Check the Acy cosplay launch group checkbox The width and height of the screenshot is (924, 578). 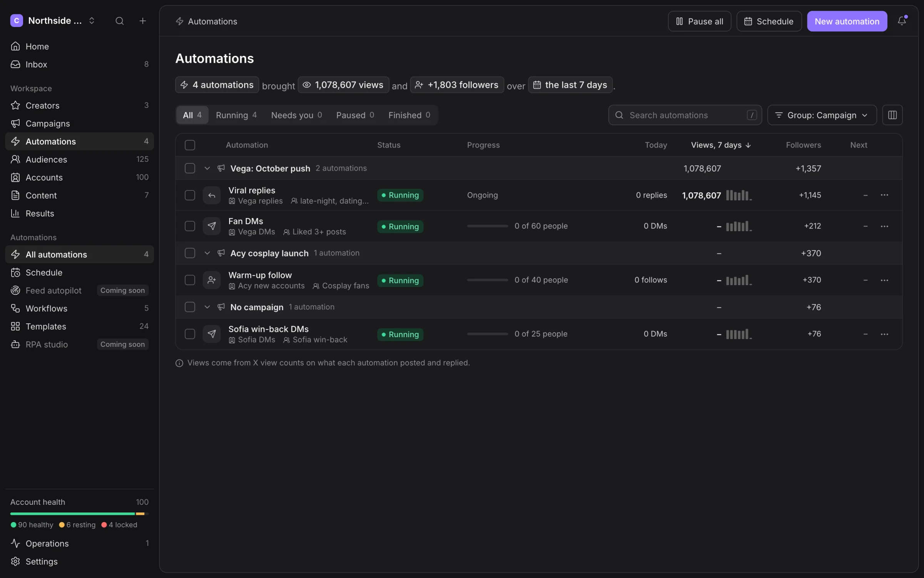click(x=190, y=253)
